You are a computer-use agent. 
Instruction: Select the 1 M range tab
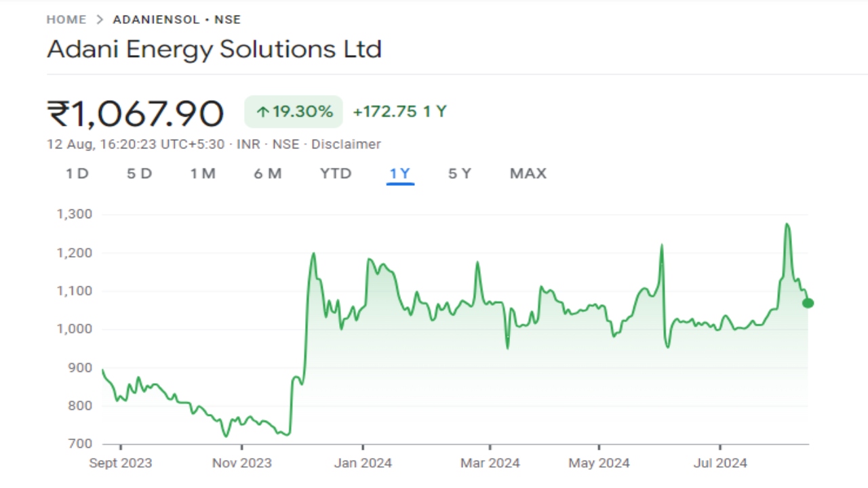point(203,174)
